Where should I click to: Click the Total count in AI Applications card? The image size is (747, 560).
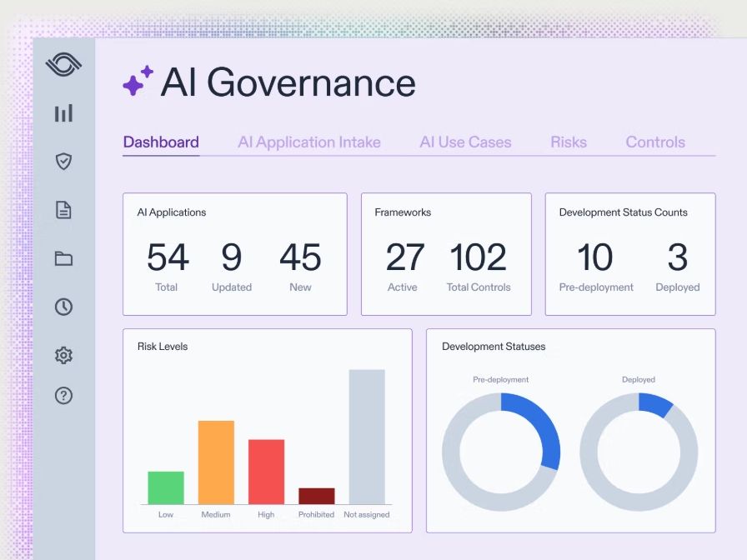pyautogui.click(x=167, y=260)
